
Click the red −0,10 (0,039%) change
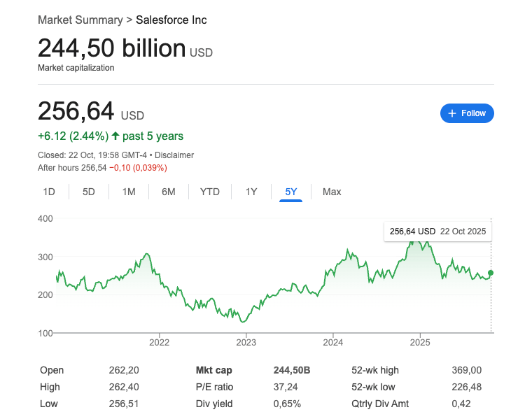tap(138, 168)
